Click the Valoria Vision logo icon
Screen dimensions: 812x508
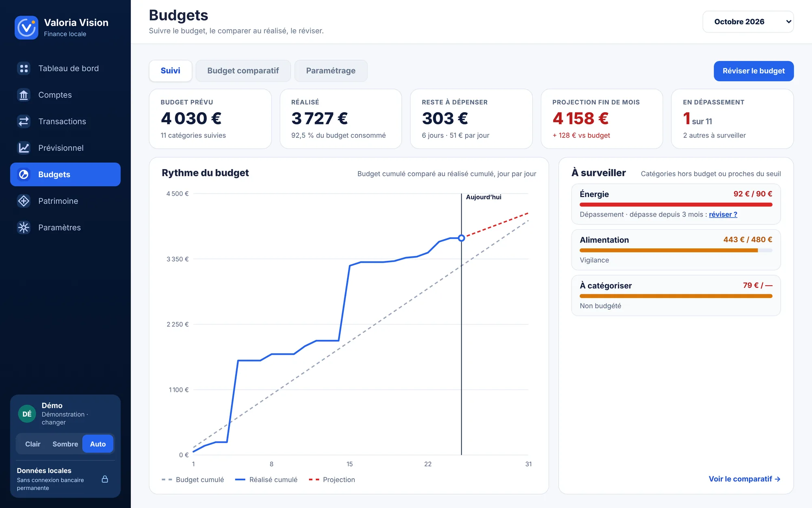pos(26,28)
